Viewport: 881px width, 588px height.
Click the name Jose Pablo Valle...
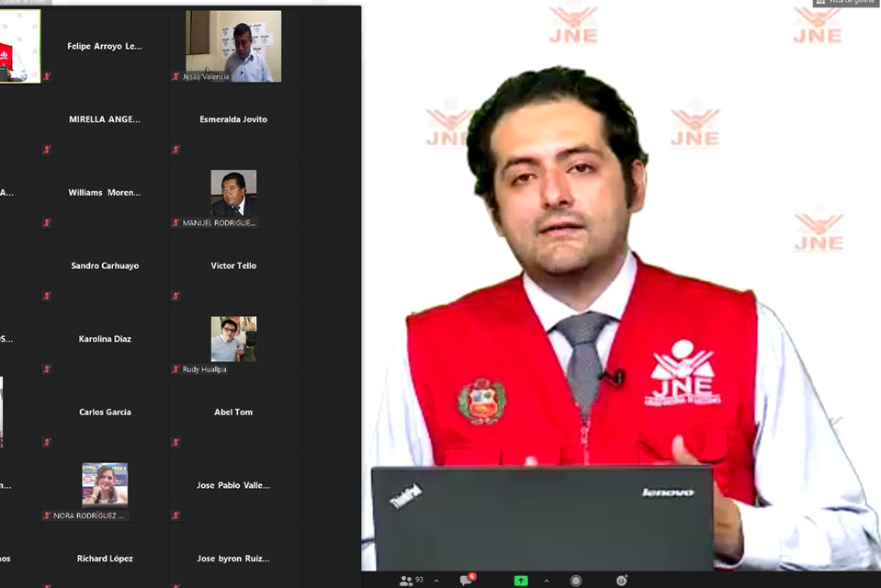click(233, 485)
